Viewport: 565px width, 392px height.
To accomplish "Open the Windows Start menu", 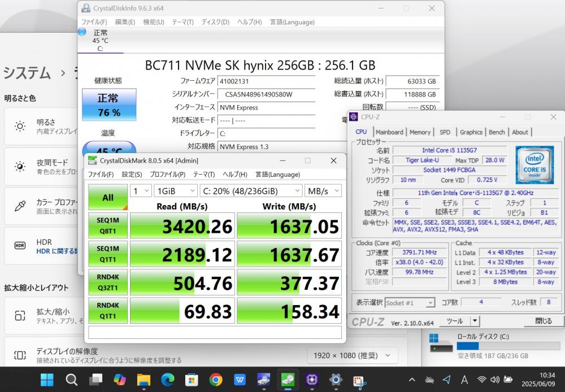I will 47,380.
